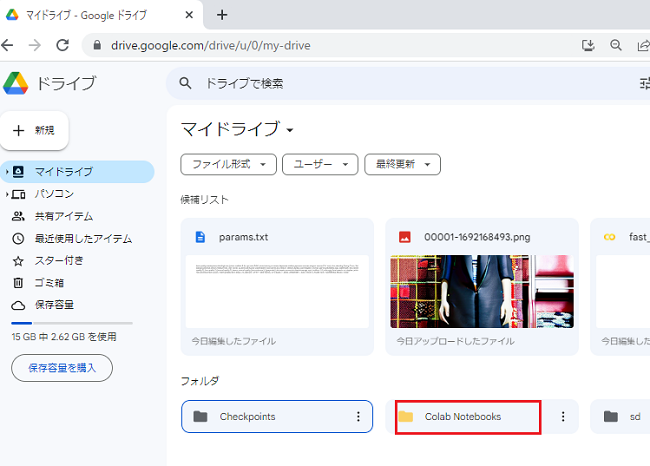Click the 今日アップロードしたファイル label
Screen dimensions: 650x466
pyautogui.click(x=455, y=341)
